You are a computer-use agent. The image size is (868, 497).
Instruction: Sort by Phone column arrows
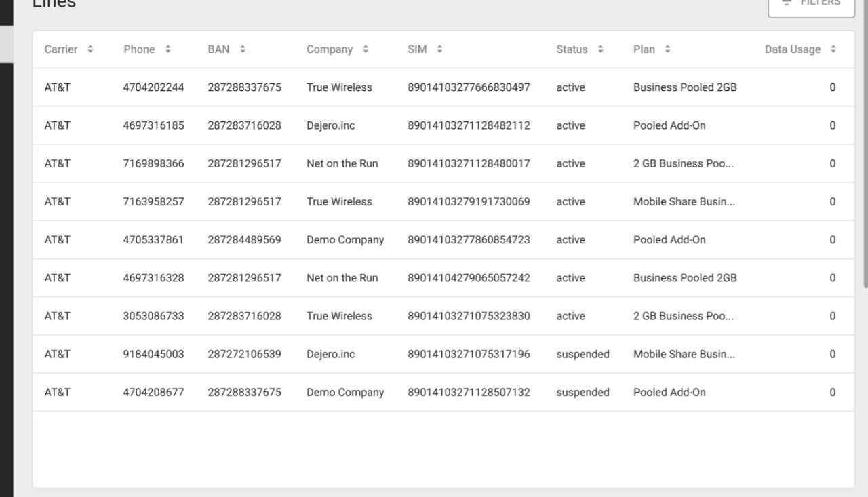coord(167,49)
